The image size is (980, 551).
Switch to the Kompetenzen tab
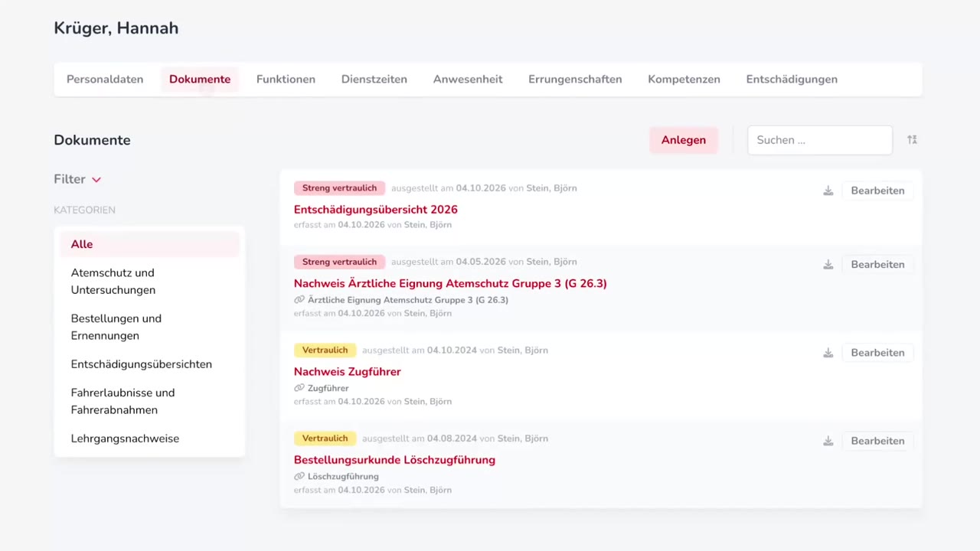tap(684, 80)
